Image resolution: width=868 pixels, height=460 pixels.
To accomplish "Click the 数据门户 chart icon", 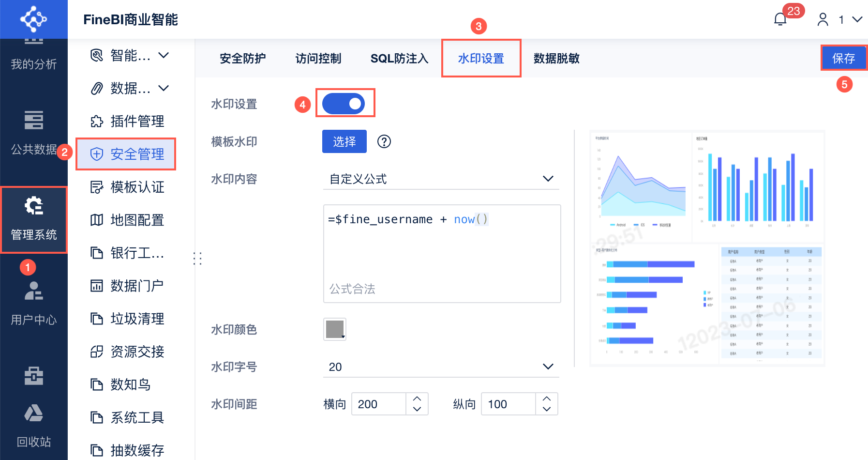I will (x=97, y=286).
